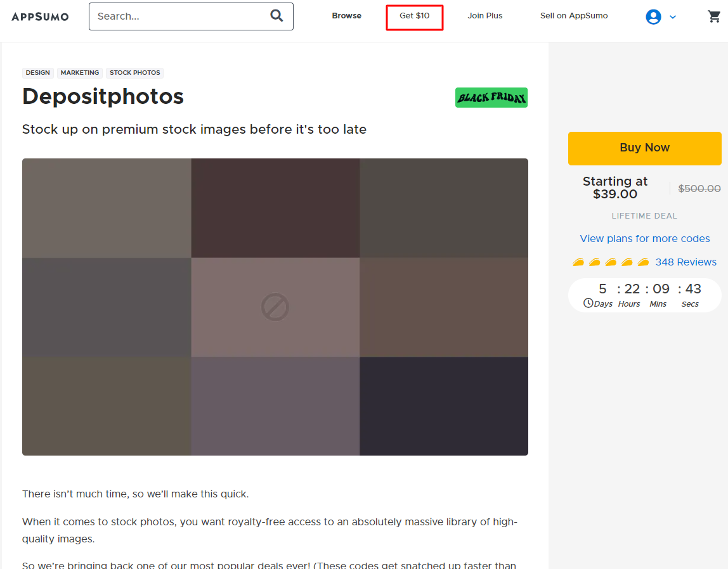728x569 pixels.
Task: Open View plans for more codes
Action: click(x=645, y=239)
